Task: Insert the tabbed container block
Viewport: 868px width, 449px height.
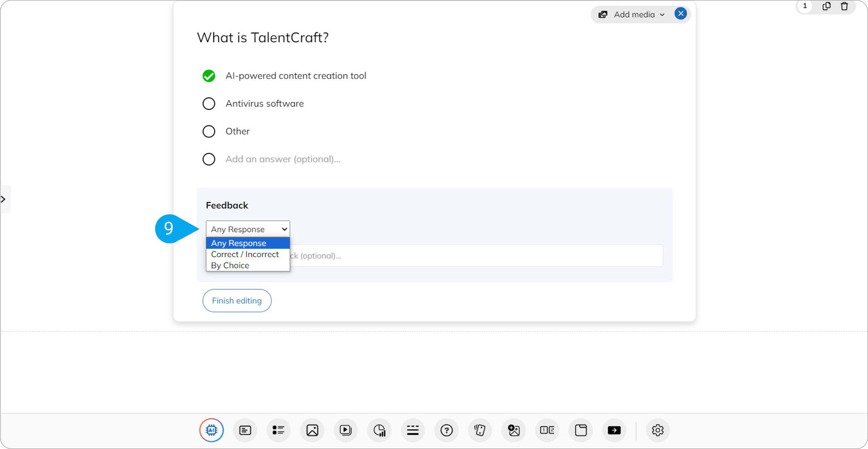Action: [x=581, y=430]
